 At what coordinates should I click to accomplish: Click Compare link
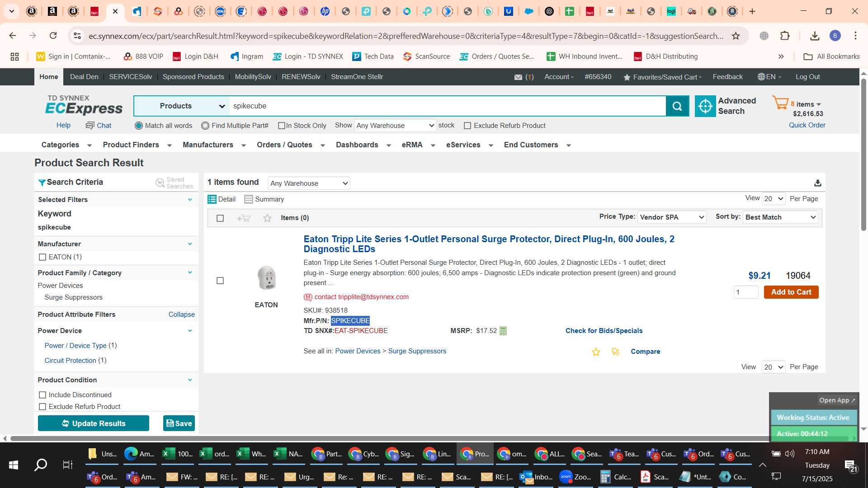point(645,352)
